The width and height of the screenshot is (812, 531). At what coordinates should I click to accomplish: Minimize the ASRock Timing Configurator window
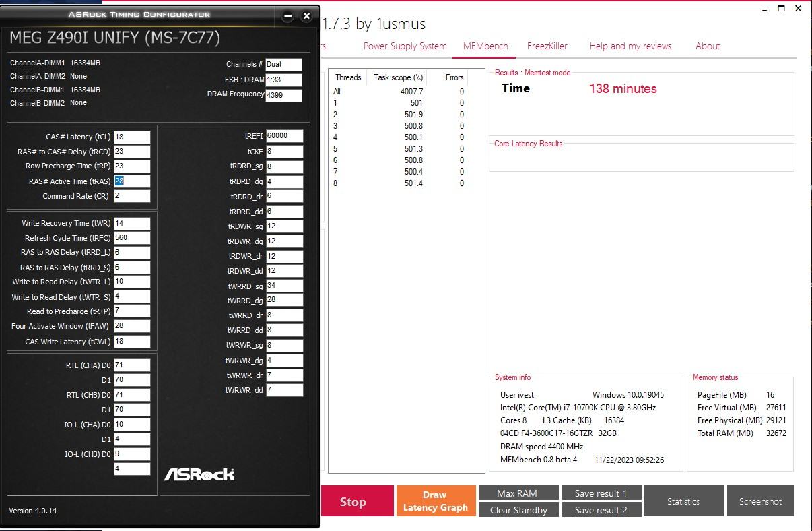tap(287, 15)
